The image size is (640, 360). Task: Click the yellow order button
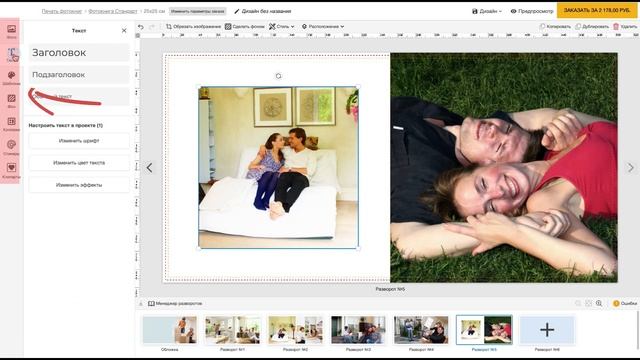click(597, 10)
